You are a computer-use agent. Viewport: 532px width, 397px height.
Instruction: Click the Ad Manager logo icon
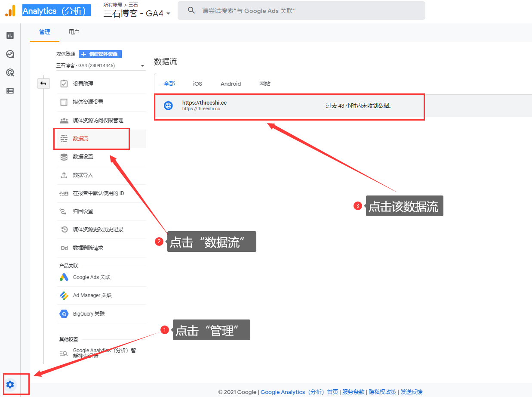(64, 295)
